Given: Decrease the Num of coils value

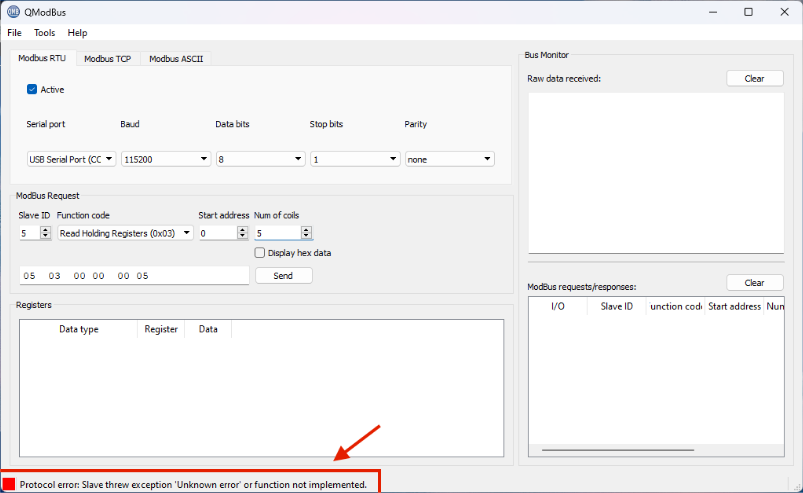Looking at the screenshot, I should 306,236.
